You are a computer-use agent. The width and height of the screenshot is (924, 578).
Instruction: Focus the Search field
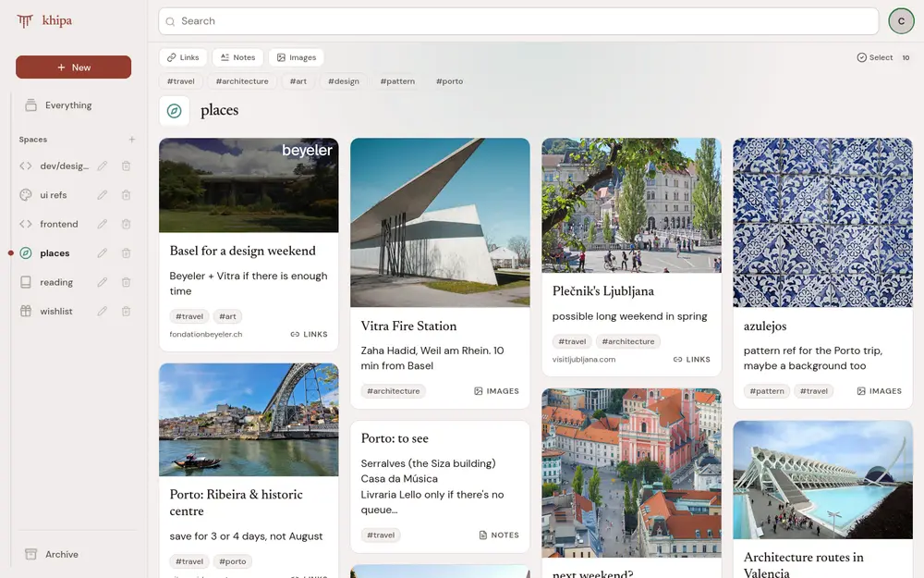pyautogui.click(x=518, y=21)
